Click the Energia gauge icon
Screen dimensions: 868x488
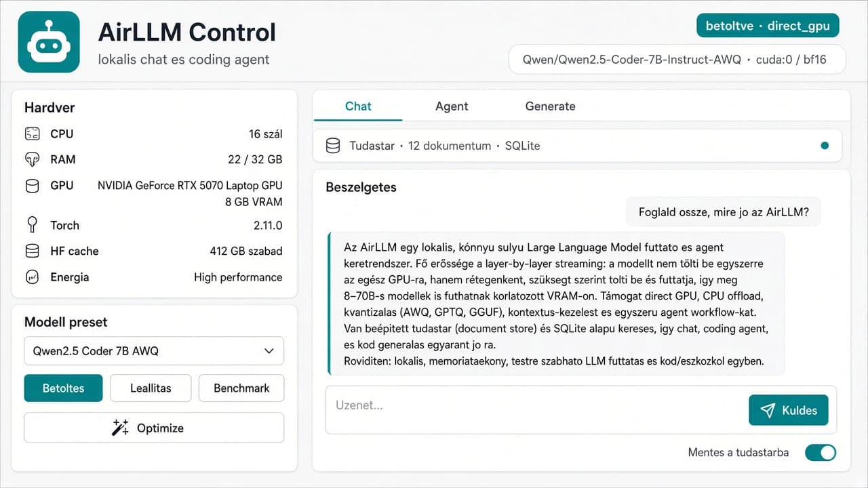32,277
